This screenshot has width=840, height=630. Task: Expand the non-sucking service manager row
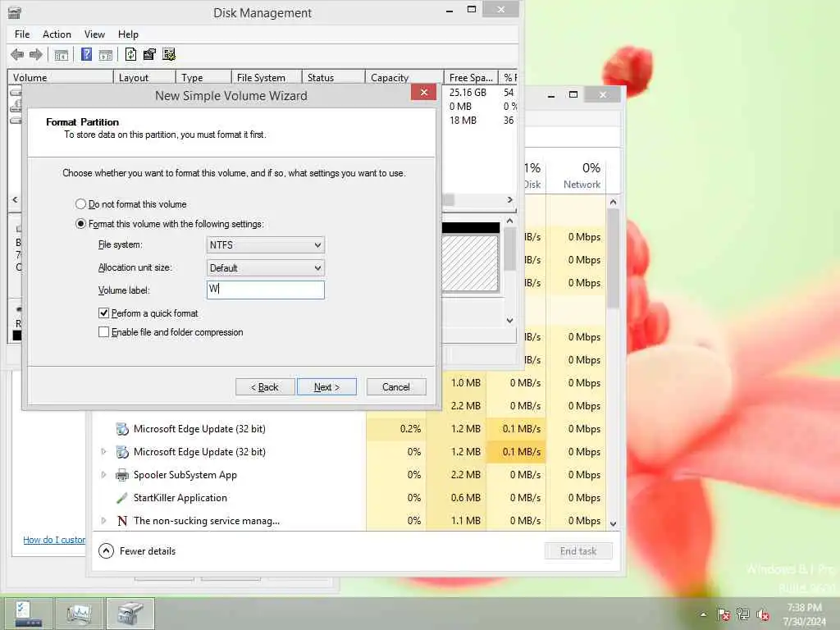[x=103, y=520]
